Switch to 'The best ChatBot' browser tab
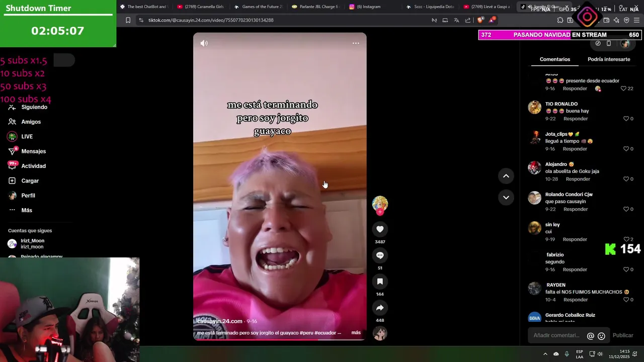 tap(143, 7)
